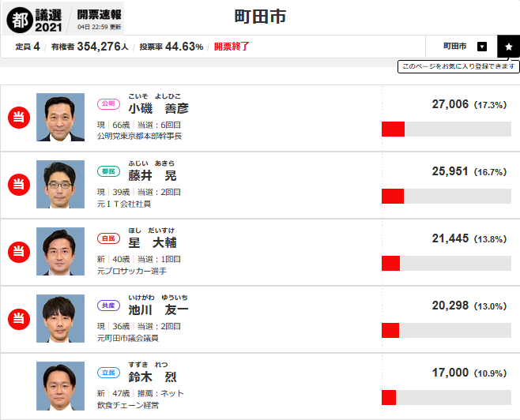The width and height of the screenshot is (520, 420).
Task: Click the 当 badge beside 池川友一
Action: pos(18,319)
